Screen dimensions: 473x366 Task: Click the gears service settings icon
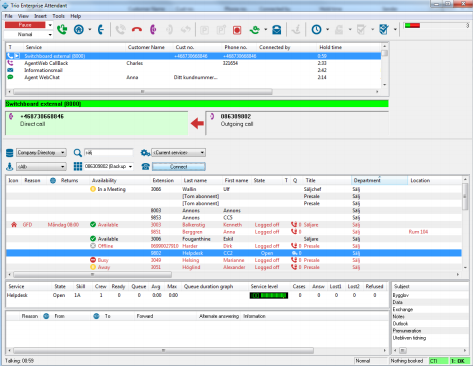[x=145, y=153]
